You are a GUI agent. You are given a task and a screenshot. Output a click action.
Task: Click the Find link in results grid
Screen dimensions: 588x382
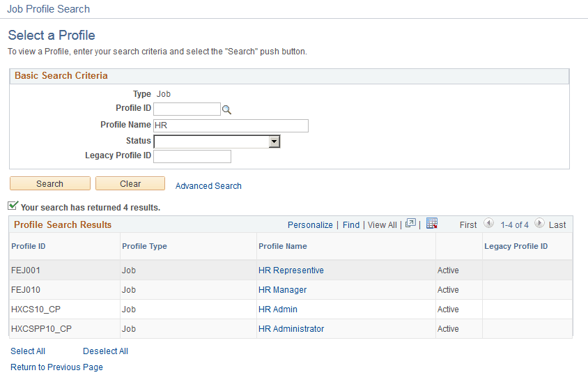click(x=351, y=224)
